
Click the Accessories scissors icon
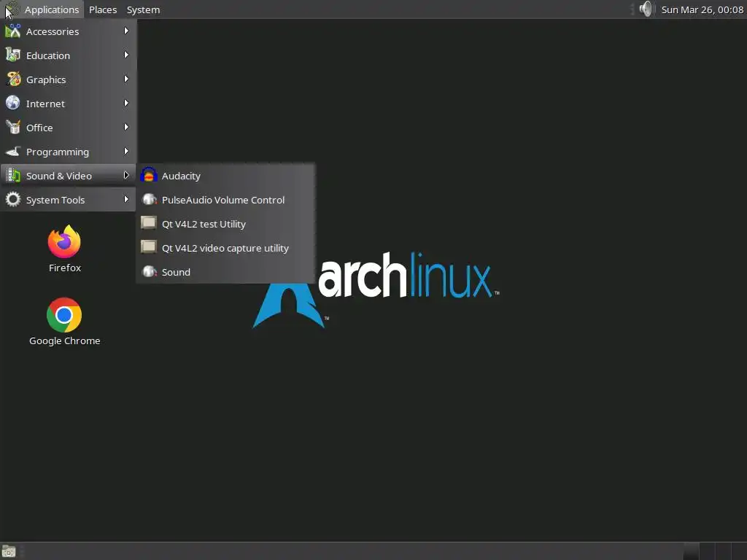pyautogui.click(x=13, y=31)
